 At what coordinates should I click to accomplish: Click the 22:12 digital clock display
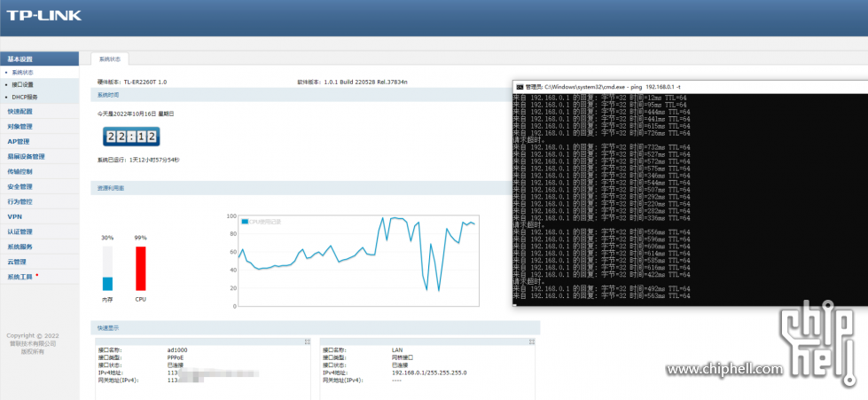[131, 137]
